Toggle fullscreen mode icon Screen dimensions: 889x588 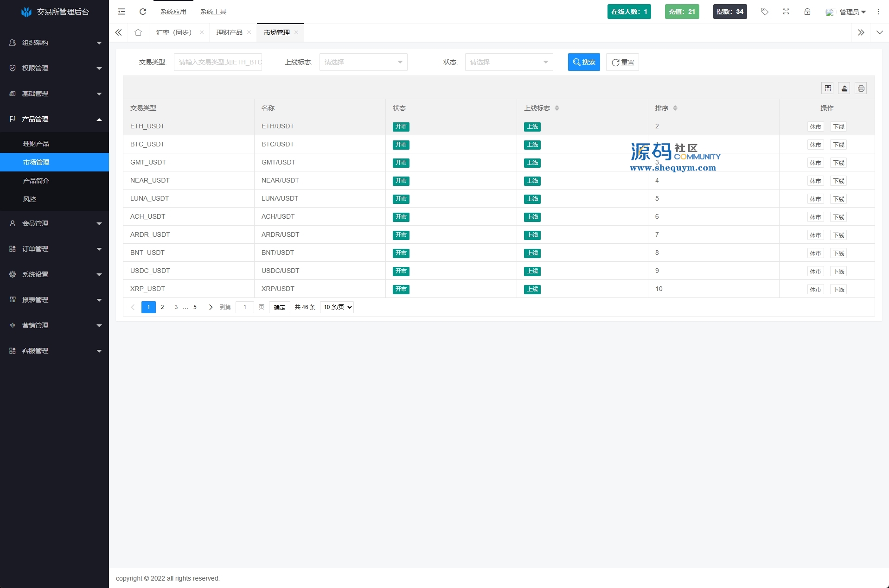(786, 12)
